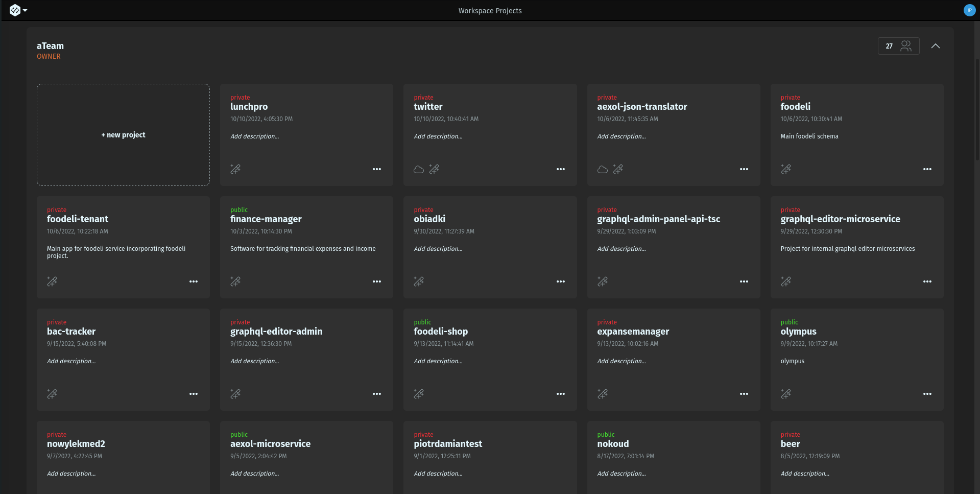Open more options menu for foodeli-tenant
Viewport: 980px width, 494px height.
pos(194,281)
